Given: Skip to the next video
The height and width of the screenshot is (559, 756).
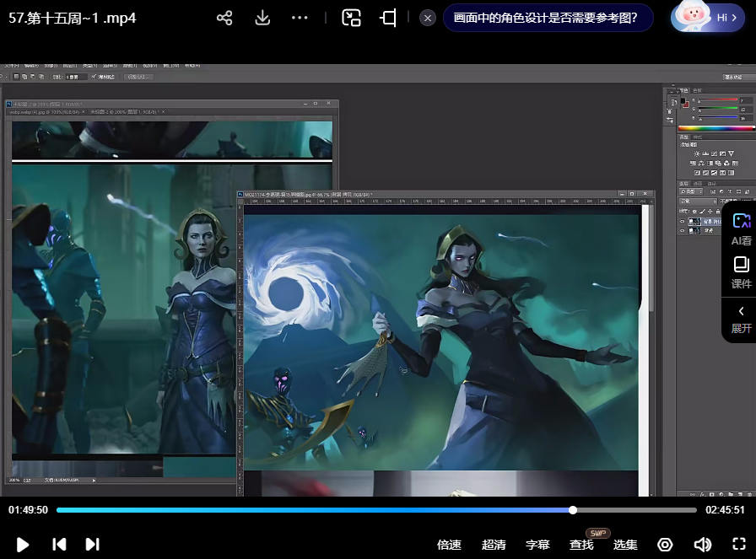Looking at the screenshot, I should click(x=93, y=545).
